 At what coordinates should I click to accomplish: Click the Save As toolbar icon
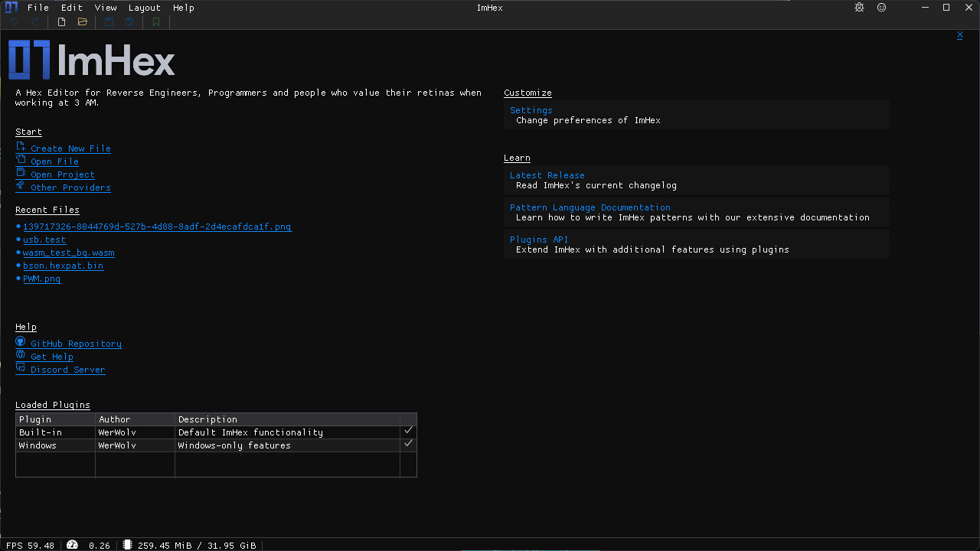click(129, 21)
